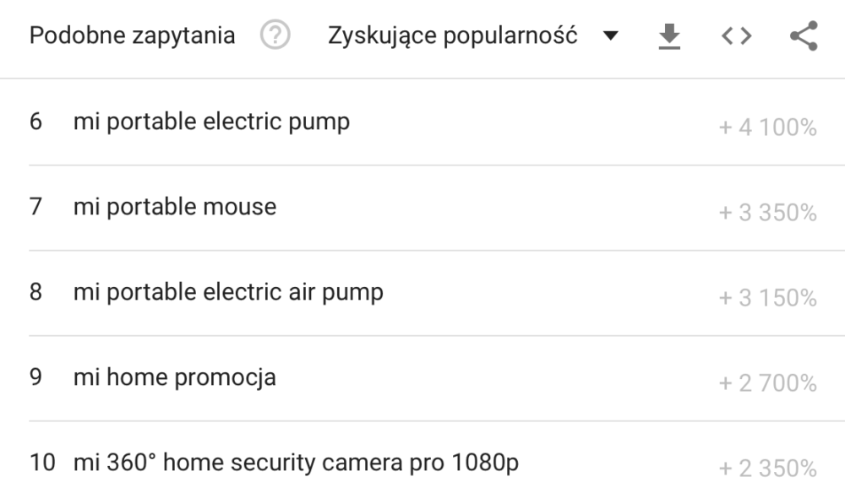Click the +4 100% growth value

(x=767, y=127)
